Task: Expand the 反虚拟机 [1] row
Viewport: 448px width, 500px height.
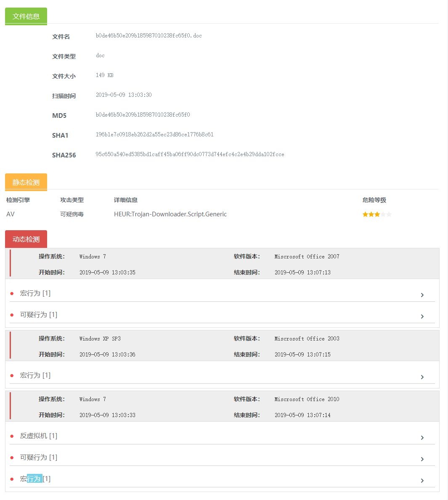Action: [39, 436]
